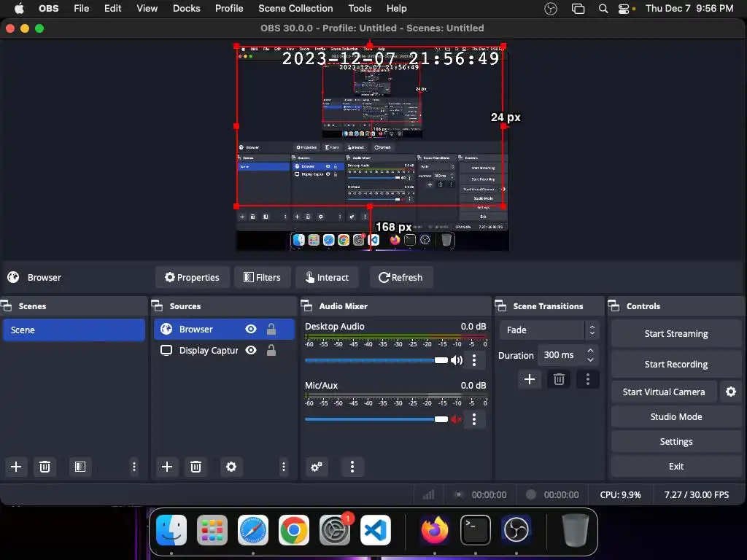Open the Edit menu
This screenshot has height=560, width=747.
click(x=113, y=8)
